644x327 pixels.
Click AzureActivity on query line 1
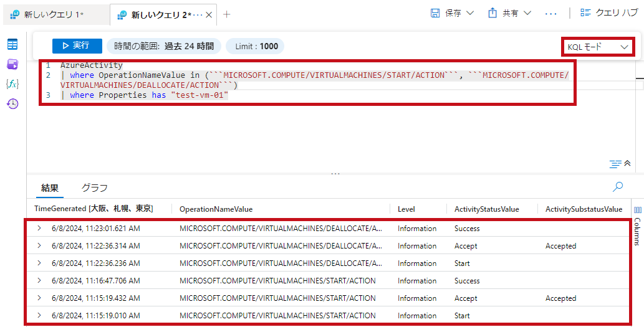click(x=91, y=65)
